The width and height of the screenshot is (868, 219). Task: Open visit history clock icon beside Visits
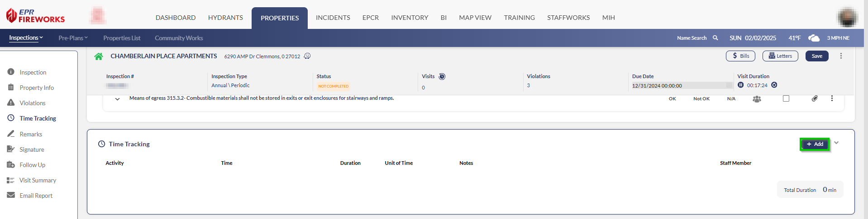tap(442, 76)
